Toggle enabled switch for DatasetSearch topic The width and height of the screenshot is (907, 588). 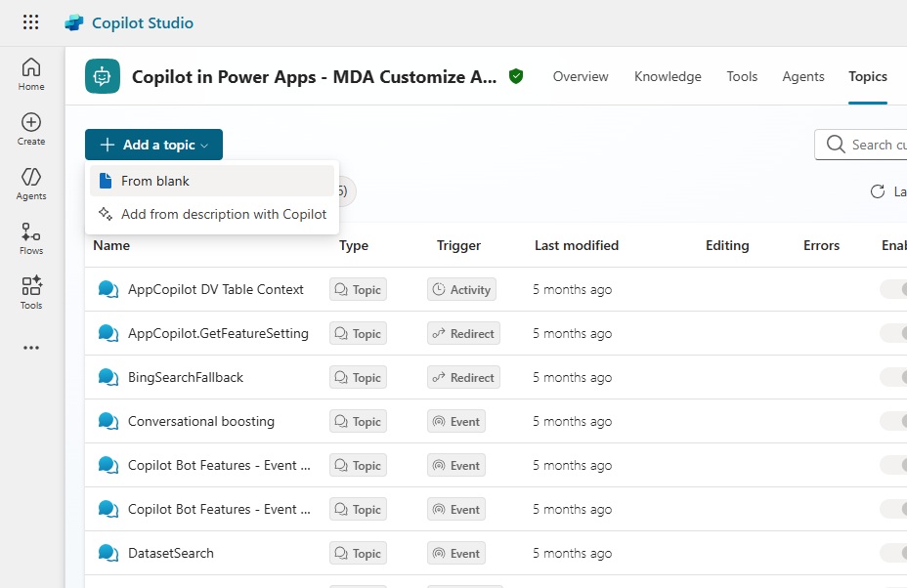click(894, 553)
